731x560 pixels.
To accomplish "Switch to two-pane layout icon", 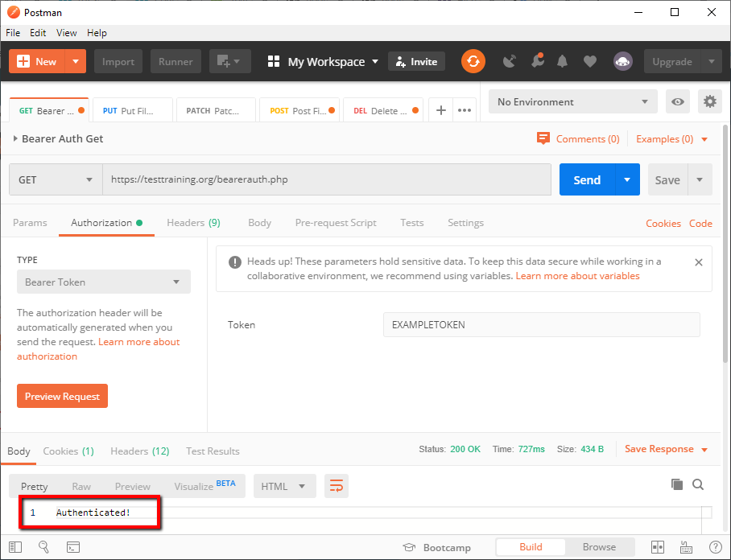I will click(658, 547).
